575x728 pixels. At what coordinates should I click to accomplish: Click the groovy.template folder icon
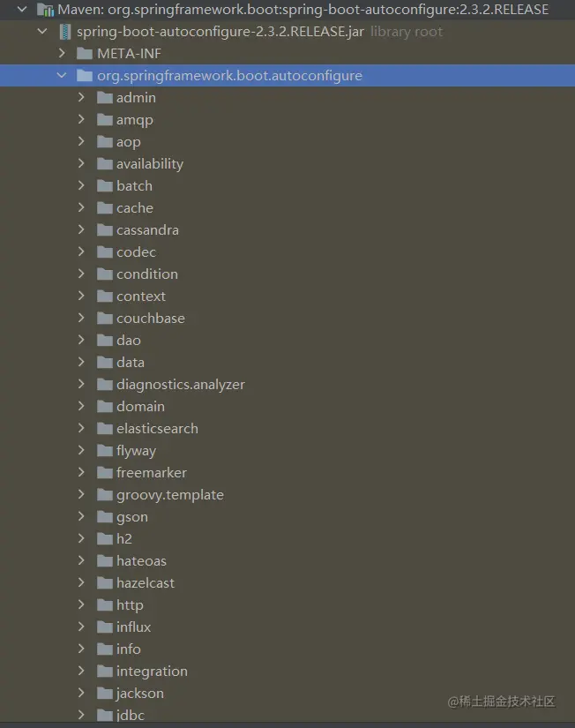[105, 494]
